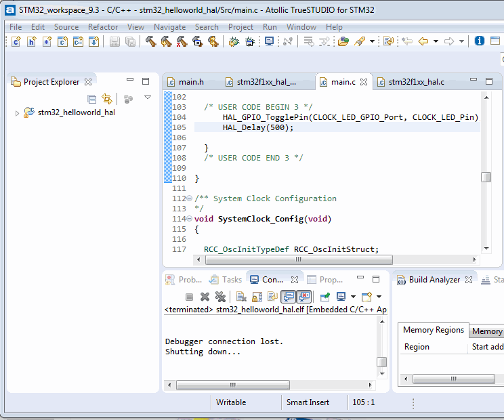
Task: Open the Project menu
Action: pos(240,27)
